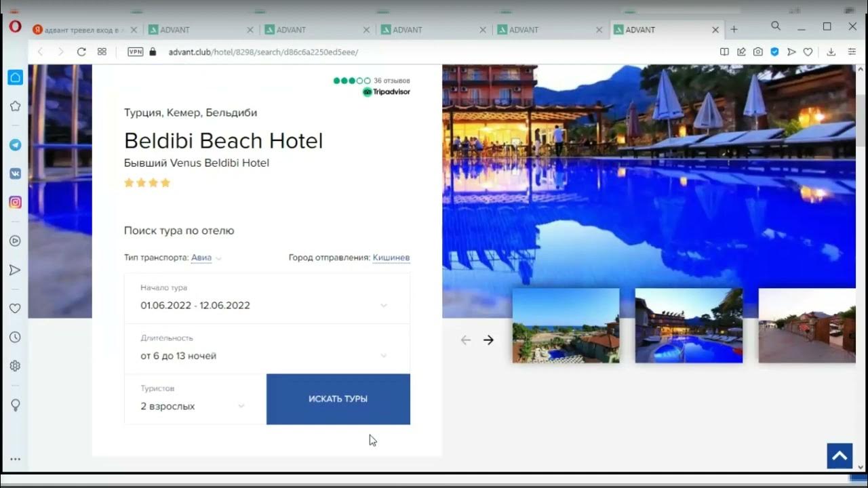Image resolution: width=868 pixels, height=488 pixels.
Task: Click 'Турция, Кемер, Бельдиби' location text
Action: tap(191, 113)
